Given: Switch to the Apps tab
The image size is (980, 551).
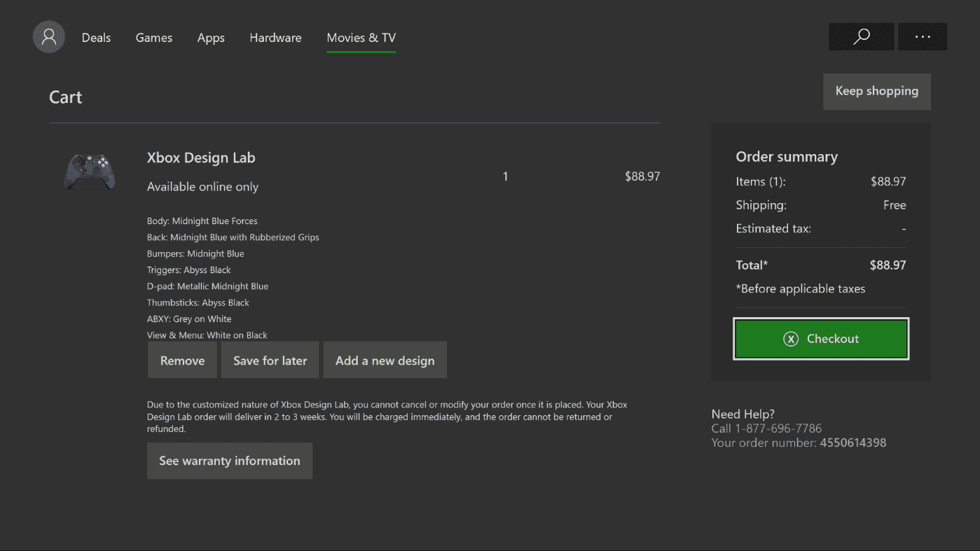Looking at the screenshot, I should [211, 38].
